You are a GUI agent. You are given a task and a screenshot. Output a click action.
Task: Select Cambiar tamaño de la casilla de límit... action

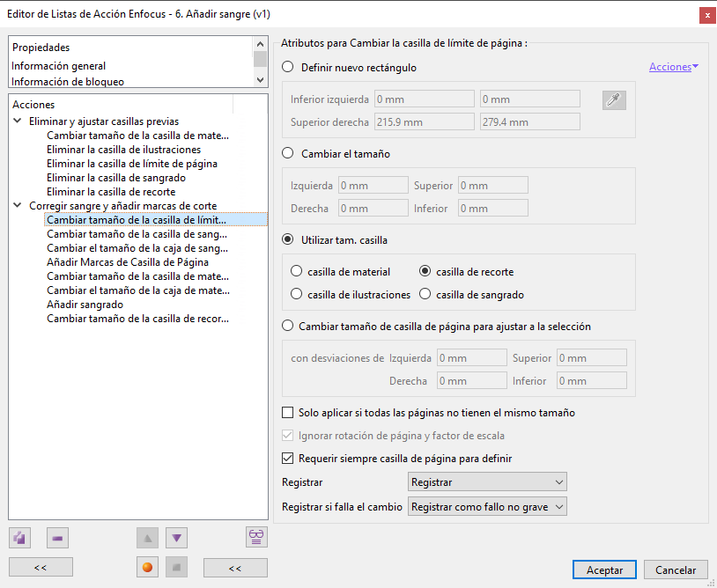point(156,220)
